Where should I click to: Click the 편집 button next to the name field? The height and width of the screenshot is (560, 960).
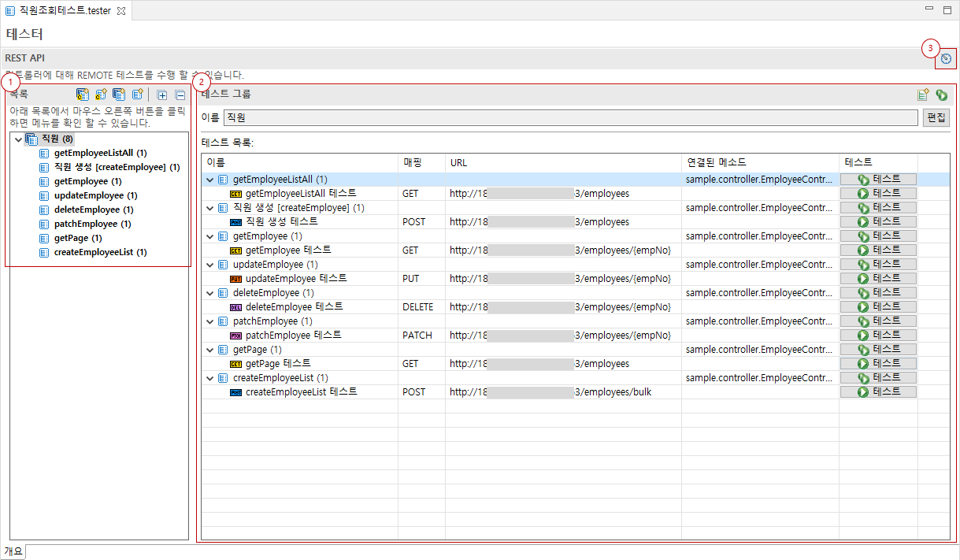coord(936,117)
